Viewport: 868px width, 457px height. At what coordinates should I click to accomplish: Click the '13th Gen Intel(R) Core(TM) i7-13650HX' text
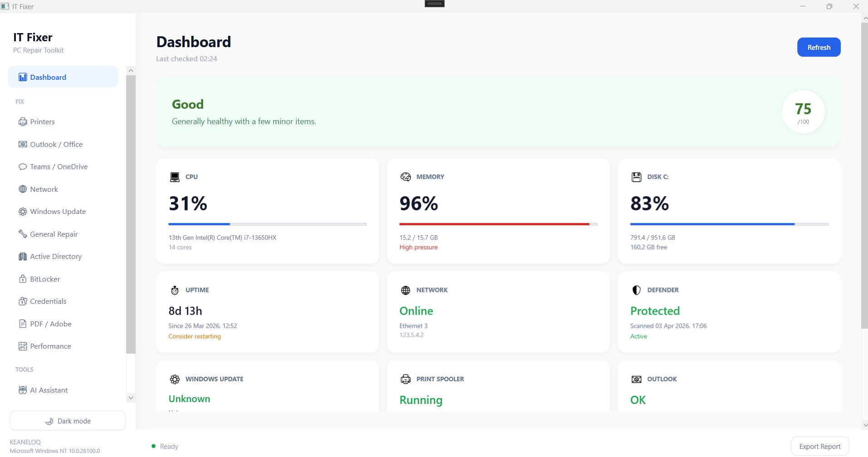tap(222, 238)
